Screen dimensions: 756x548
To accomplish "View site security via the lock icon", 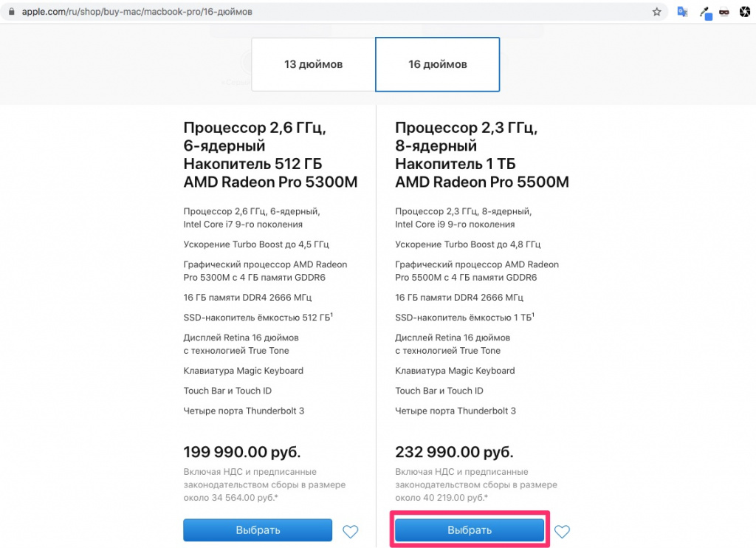I will (10, 13).
